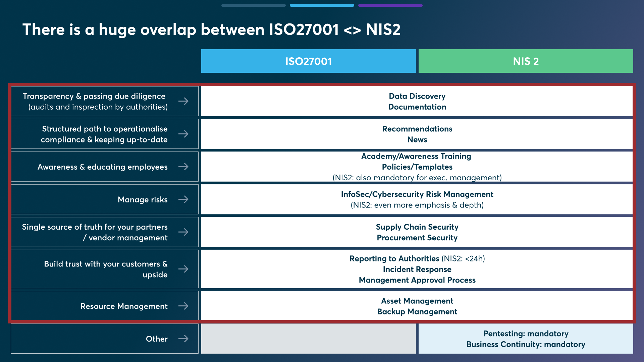The height and width of the screenshot is (362, 644).
Task: Click 'Backup Management' text
Action: [417, 312]
